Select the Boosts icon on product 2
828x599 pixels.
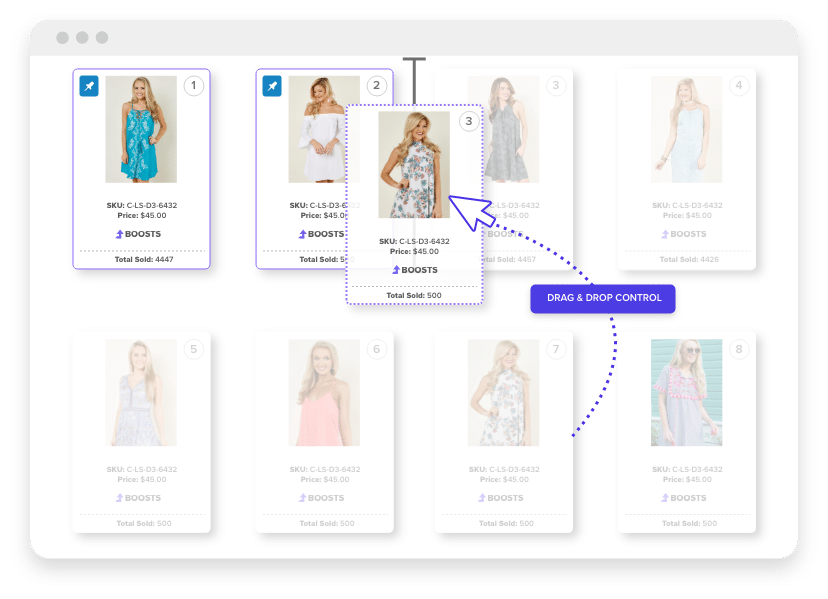coord(322,233)
